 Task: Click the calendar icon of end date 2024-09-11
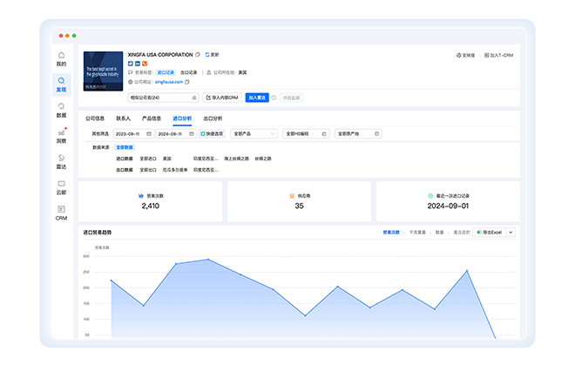point(191,134)
